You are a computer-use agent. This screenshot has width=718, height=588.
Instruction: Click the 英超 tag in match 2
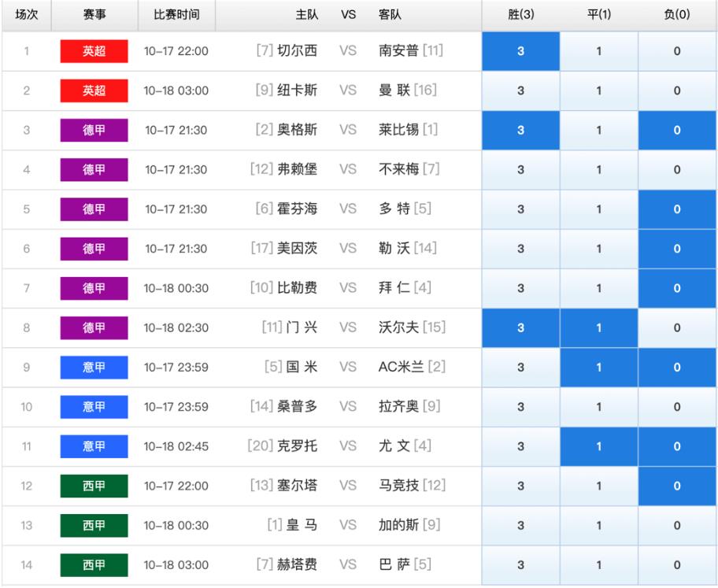(94, 91)
